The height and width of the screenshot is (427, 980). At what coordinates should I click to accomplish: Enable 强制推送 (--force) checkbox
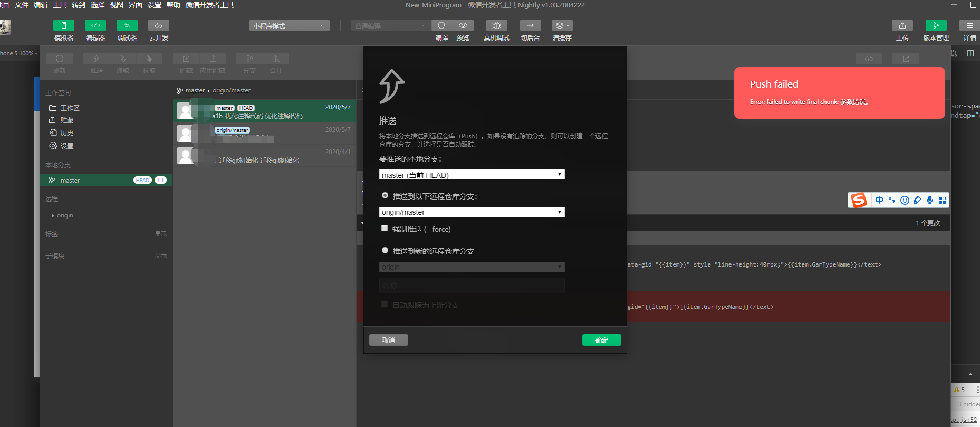385,229
